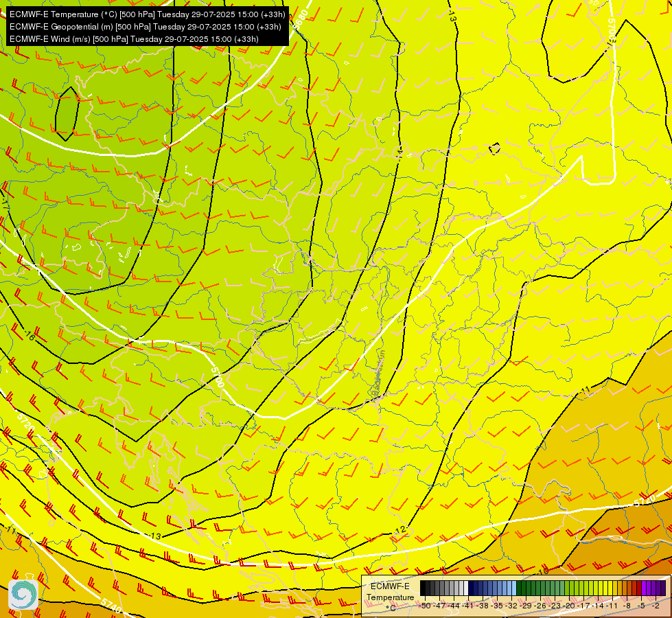This screenshot has height=618, width=672.
Task: Pick the light blue legend swatch above -32
Action: tap(514, 588)
